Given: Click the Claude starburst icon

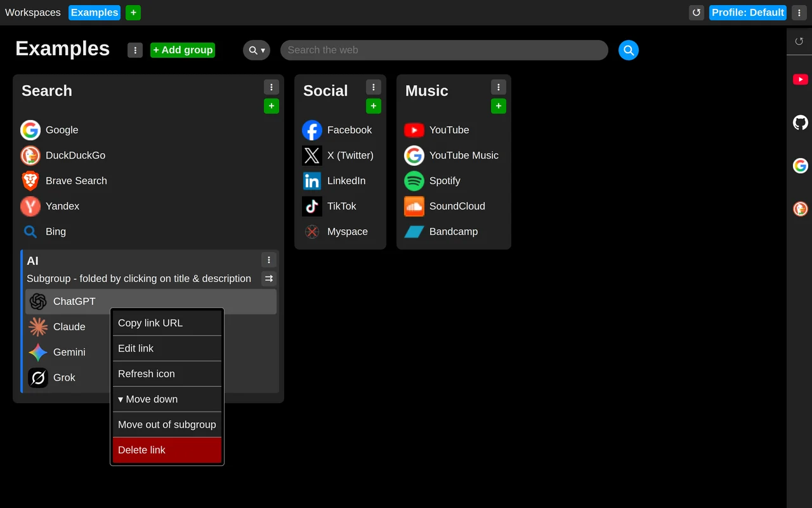Looking at the screenshot, I should click(x=38, y=327).
